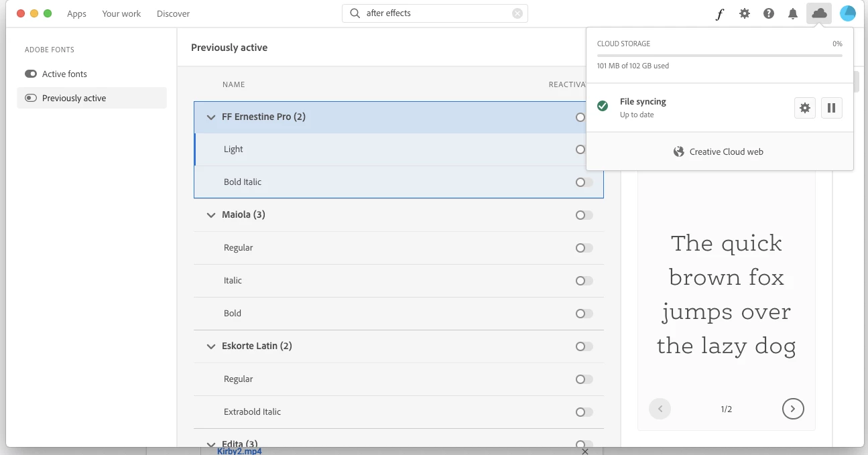Click the Previously active toggle icon

click(x=31, y=98)
